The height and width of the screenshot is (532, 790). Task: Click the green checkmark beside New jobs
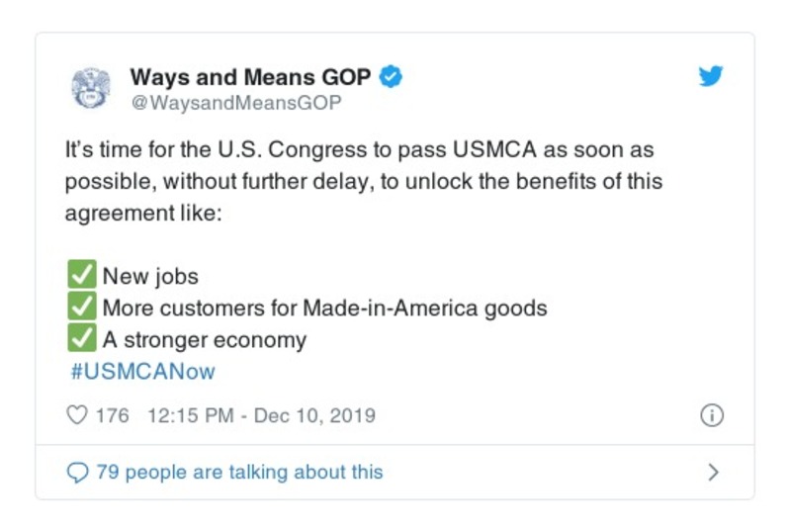tap(82, 275)
